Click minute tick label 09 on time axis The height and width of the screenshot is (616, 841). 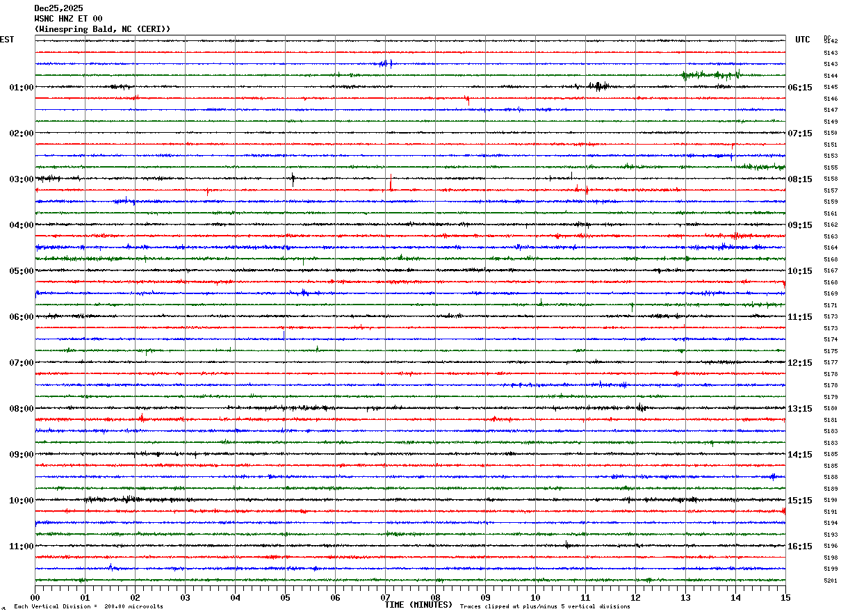tap(485, 597)
